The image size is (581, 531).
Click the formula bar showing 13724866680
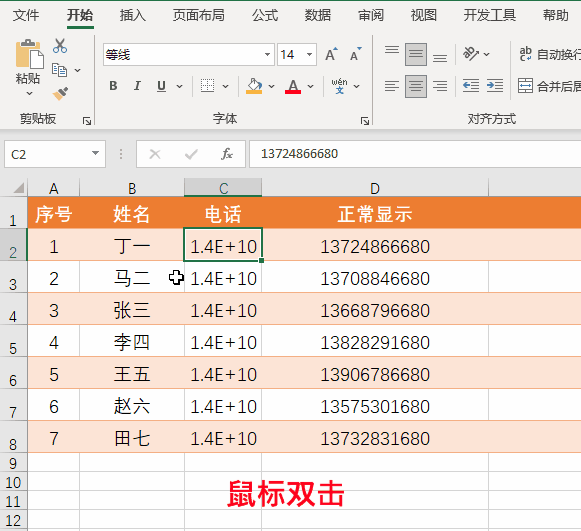[x=415, y=154]
